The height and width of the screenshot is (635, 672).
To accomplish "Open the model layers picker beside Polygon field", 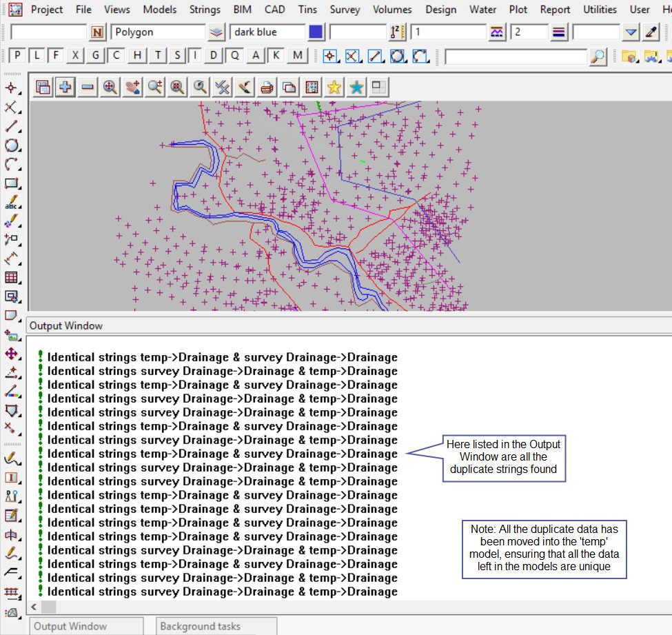I will [216, 32].
